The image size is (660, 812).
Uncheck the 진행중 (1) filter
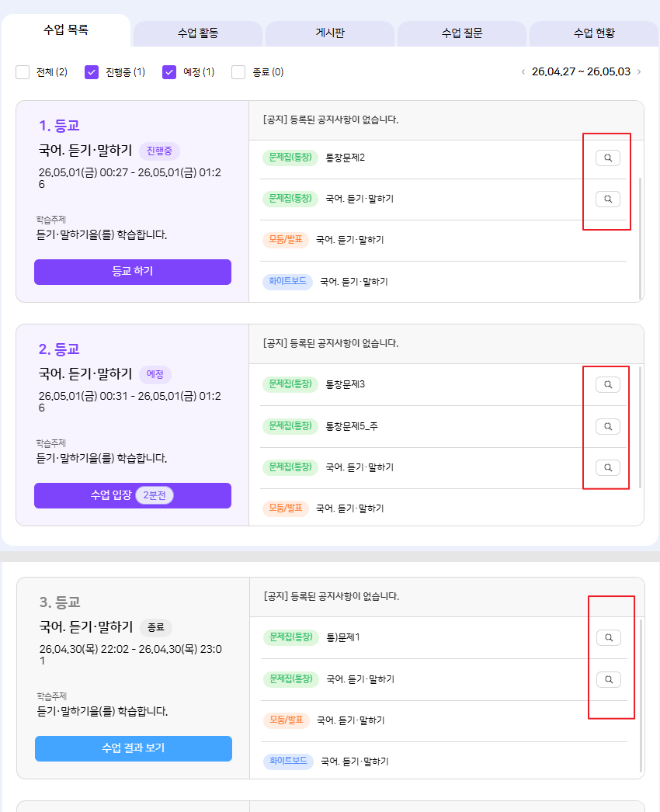click(x=92, y=72)
